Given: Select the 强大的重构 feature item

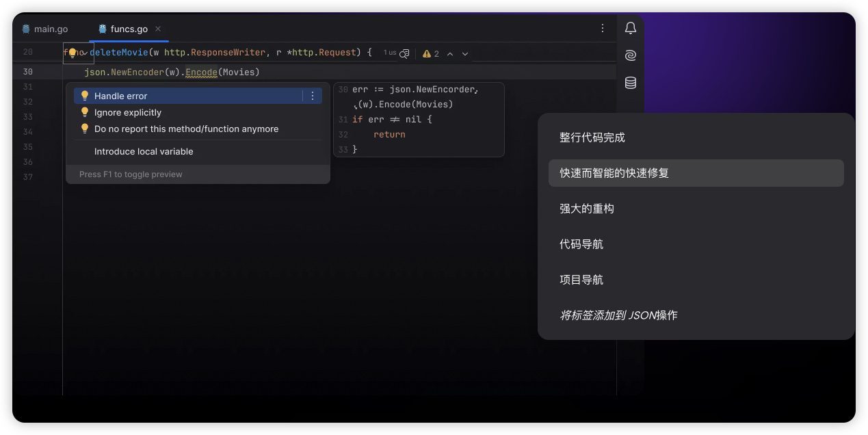Looking at the screenshot, I should (x=587, y=209).
